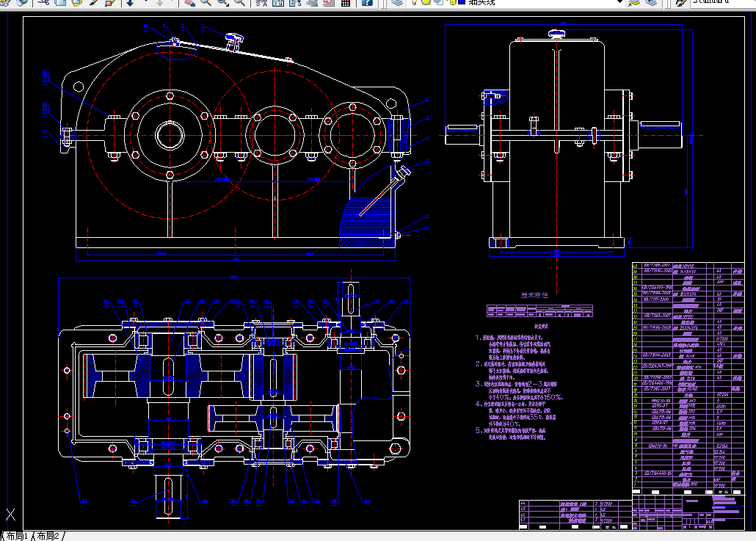
Task: Open the Markup Set Manager icon
Action: click(x=329, y=2)
